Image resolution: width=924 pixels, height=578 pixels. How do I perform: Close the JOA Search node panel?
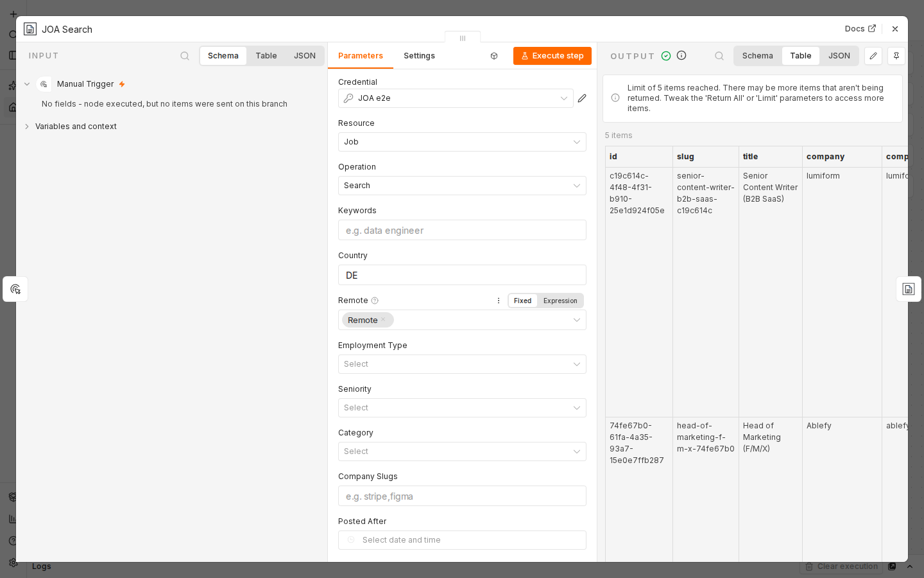pyautogui.click(x=895, y=29)
